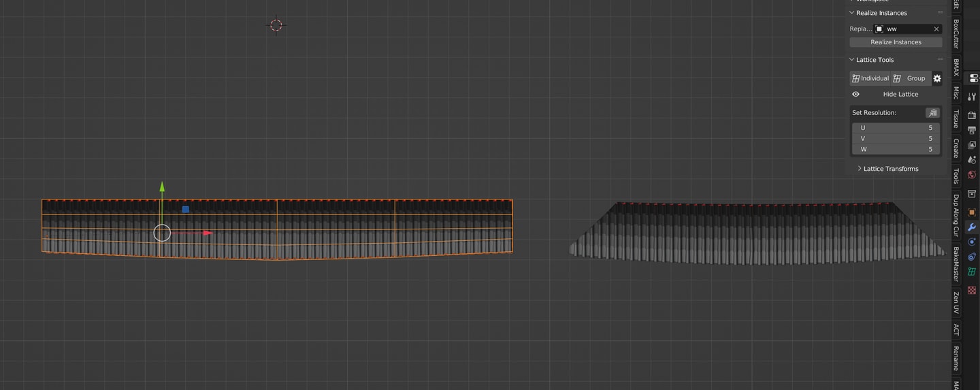Screen dimensions: 980x390
Task: Open the Modifier properties wrench tab
Action: pyautogui.click(x=972, y=227)
